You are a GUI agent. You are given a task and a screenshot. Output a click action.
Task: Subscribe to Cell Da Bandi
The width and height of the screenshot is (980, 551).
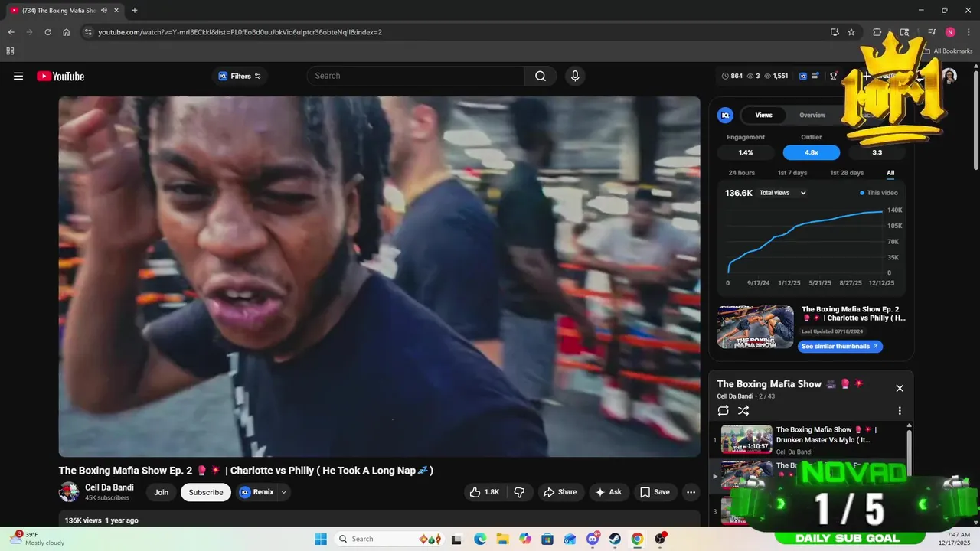206,492
